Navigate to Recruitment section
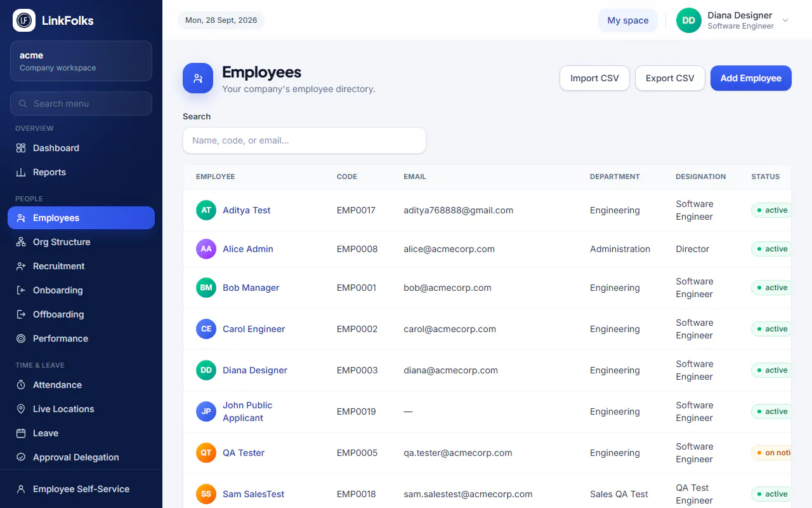 point(81,266)
